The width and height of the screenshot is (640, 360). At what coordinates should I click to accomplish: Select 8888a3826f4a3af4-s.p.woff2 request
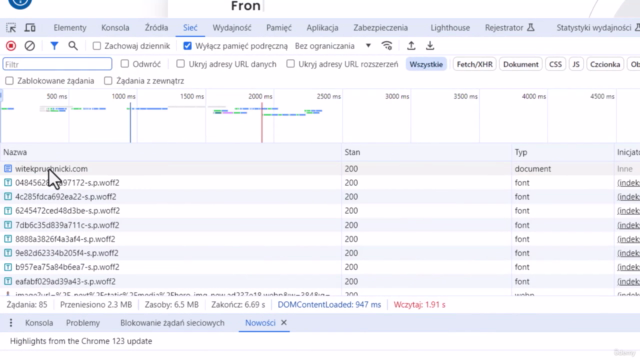pyautogui.click(x=320, y=239)
